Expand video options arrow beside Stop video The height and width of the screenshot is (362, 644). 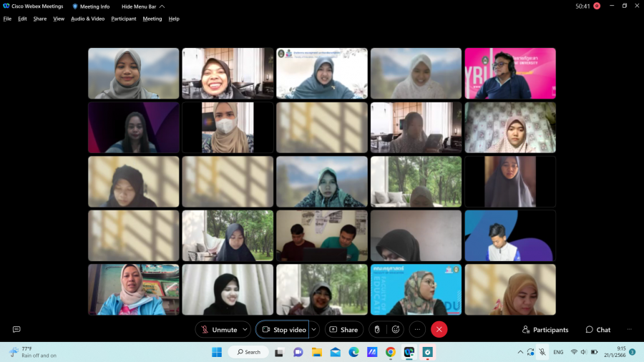click(x=313, y=329)
